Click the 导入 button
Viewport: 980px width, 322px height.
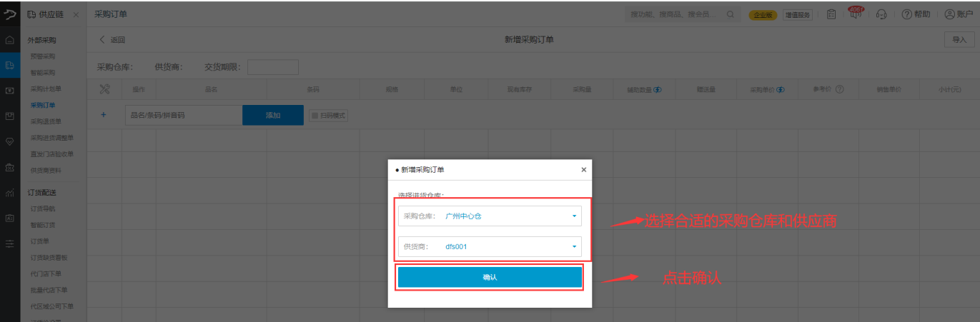pyautogui.click(x=959, y=40)
